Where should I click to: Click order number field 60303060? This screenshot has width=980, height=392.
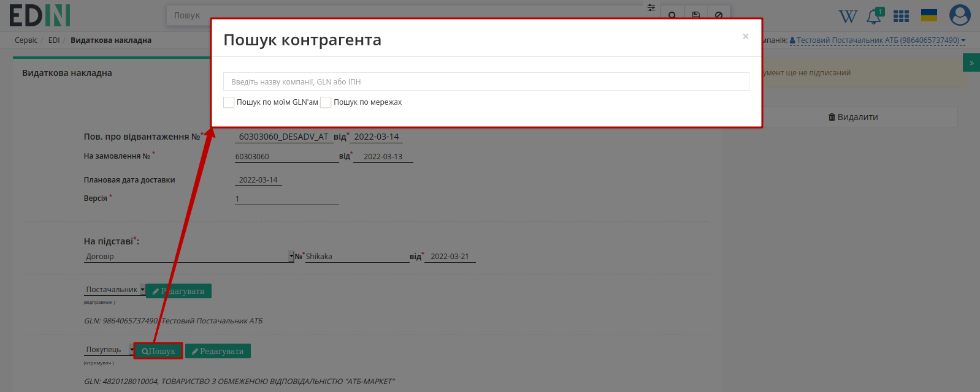tap(286, 157)
